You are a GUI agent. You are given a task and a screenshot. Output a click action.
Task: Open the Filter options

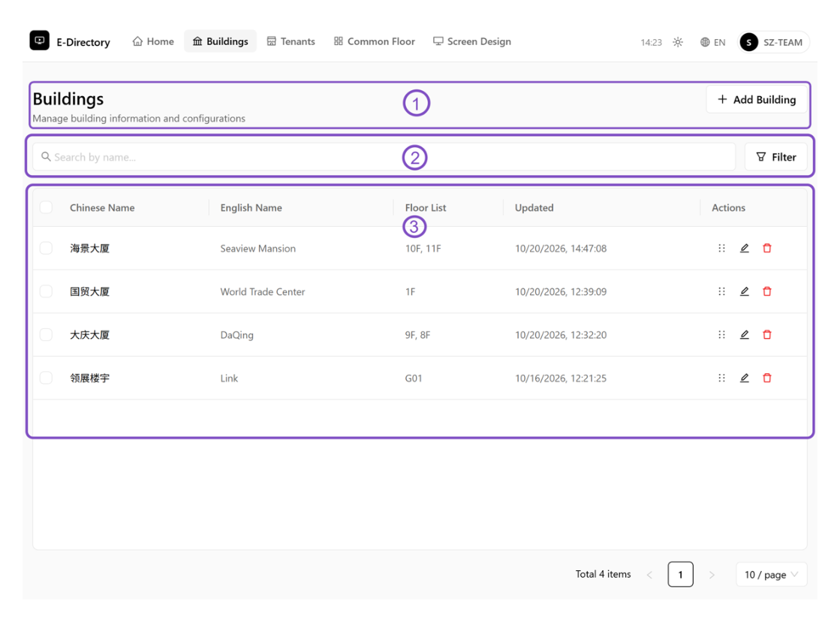pyautogui.click(x=775, y=156)
